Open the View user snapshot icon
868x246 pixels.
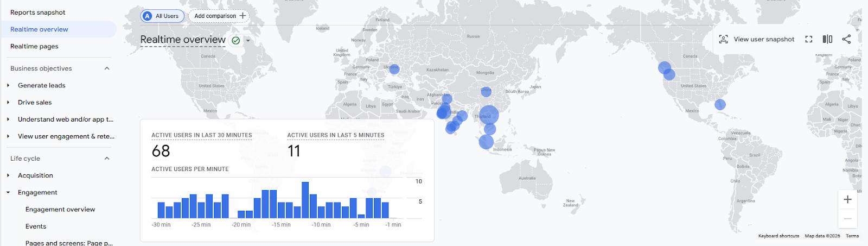pos(723,39)
